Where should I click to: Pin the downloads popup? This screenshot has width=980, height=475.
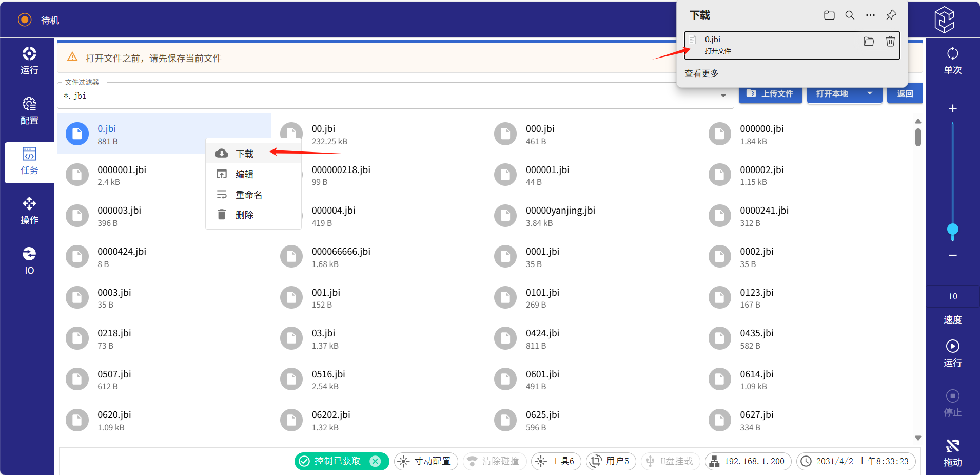point(891,15)
